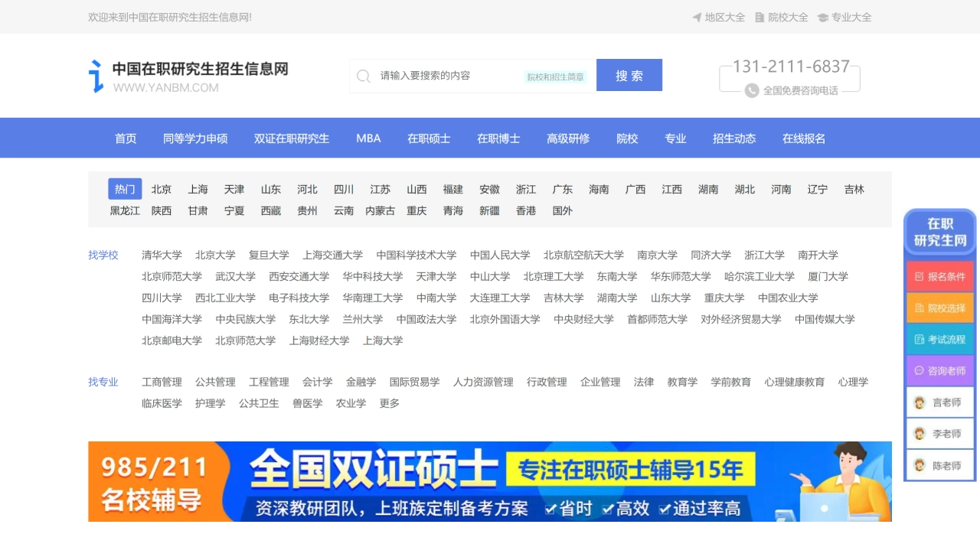
Task: Open the MBA navigation item
Action: click(368, 138)
